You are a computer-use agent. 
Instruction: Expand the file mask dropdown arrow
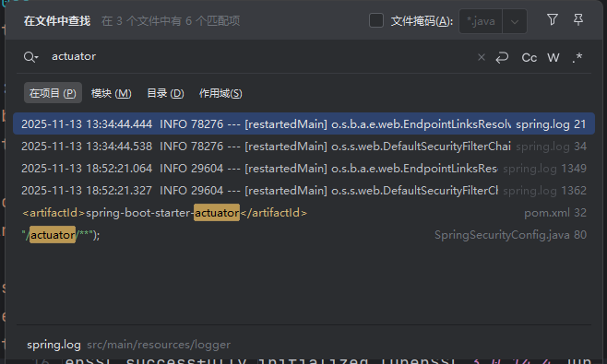[x=515, y=21]
